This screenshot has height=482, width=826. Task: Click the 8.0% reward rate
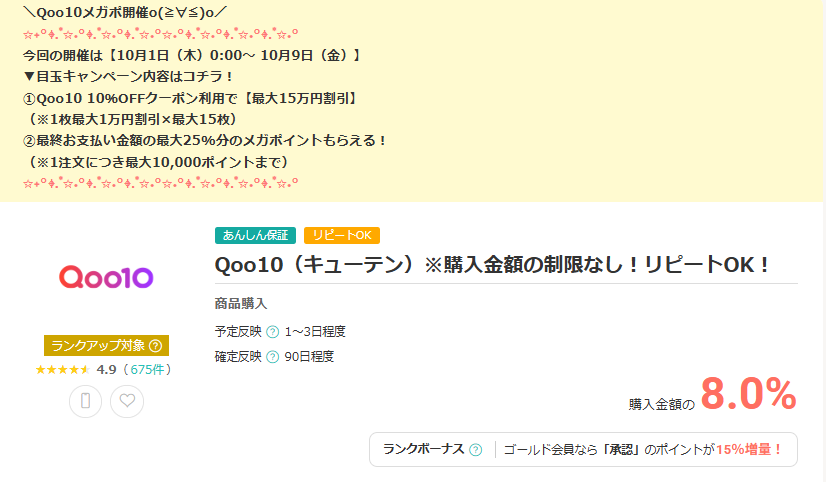748,394
